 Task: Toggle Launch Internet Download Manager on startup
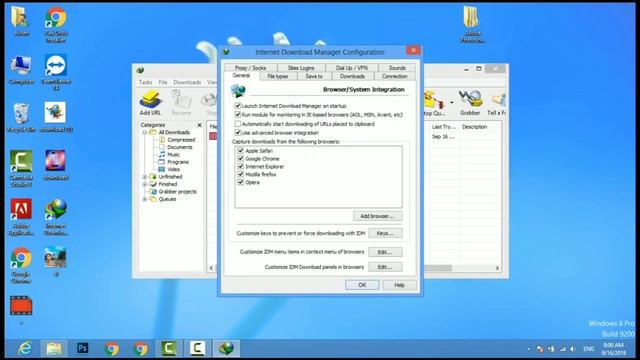[238, 106]
